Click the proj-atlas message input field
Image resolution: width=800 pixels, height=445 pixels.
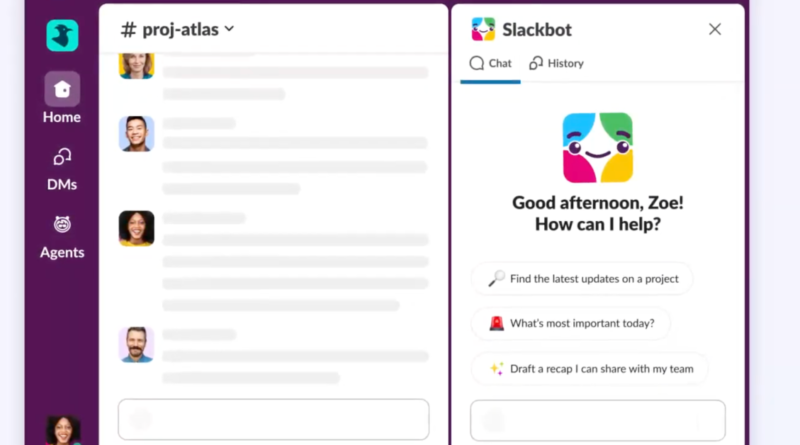coord(273,419)
